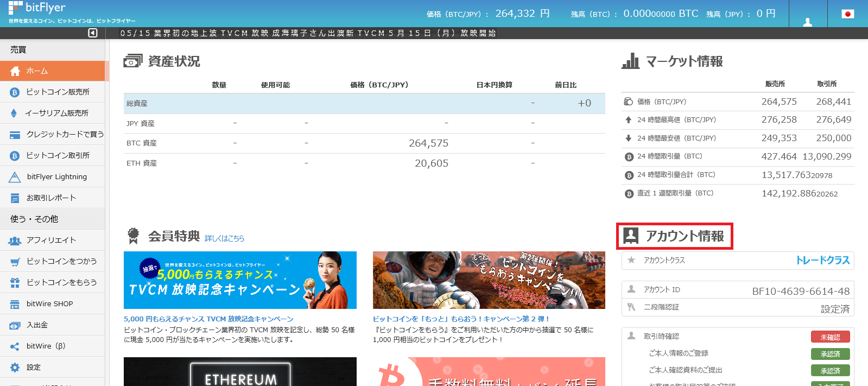Select the Japan flag language icon
The height and width of the screenshot is (386, 868).
[847, 14]
